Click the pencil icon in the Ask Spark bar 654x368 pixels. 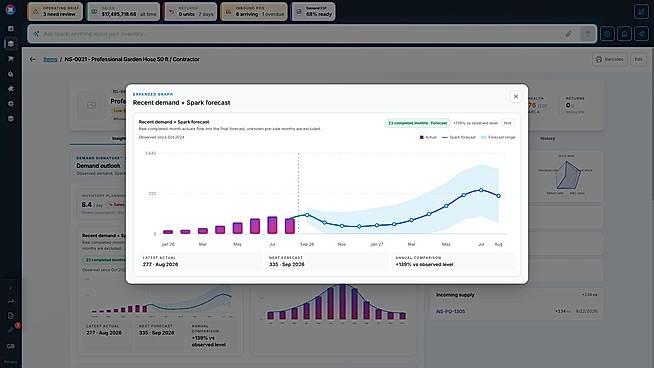[x=568, y=34]
